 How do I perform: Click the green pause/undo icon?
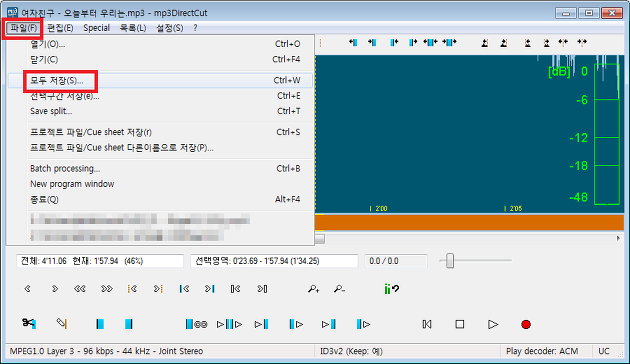point(391,288)
